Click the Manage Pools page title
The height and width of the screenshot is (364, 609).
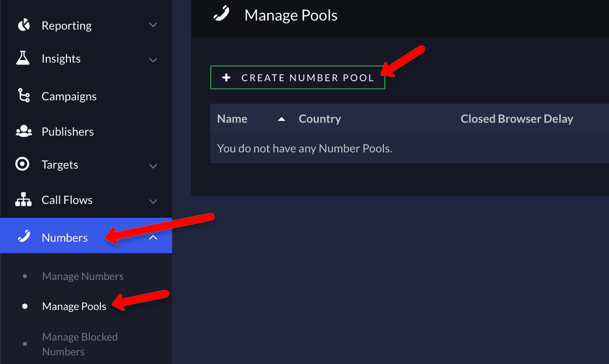point(291,15)
